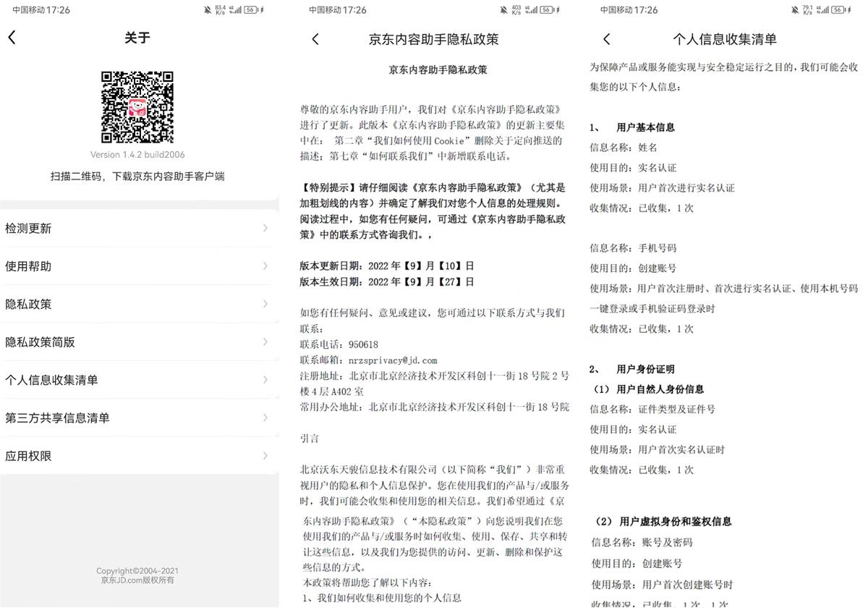
Task: Tap bold 京东内容助手隐私政策 document heading
Action: click(438, 70)
